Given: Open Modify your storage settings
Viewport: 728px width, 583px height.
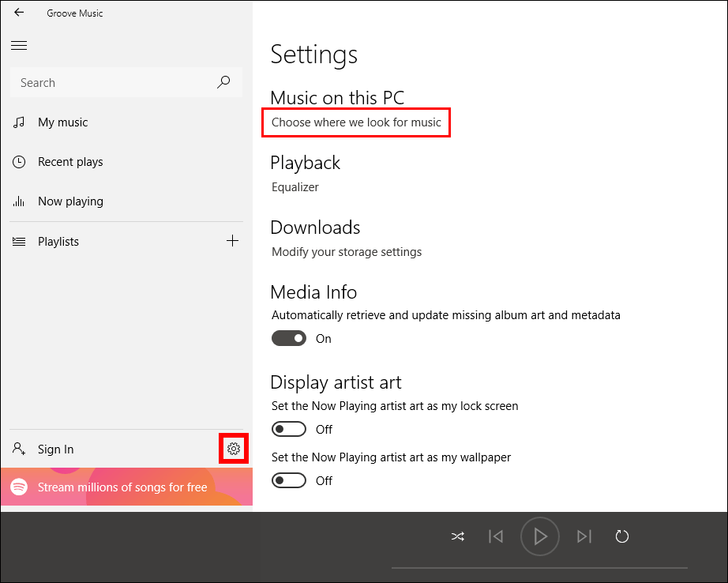Looking at the screenshot, I should [x=347, y=252].
